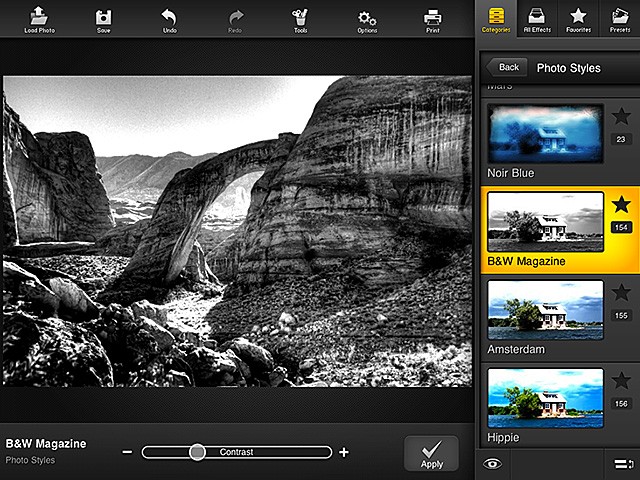Undo the last edit

click(x=169, y=18)
